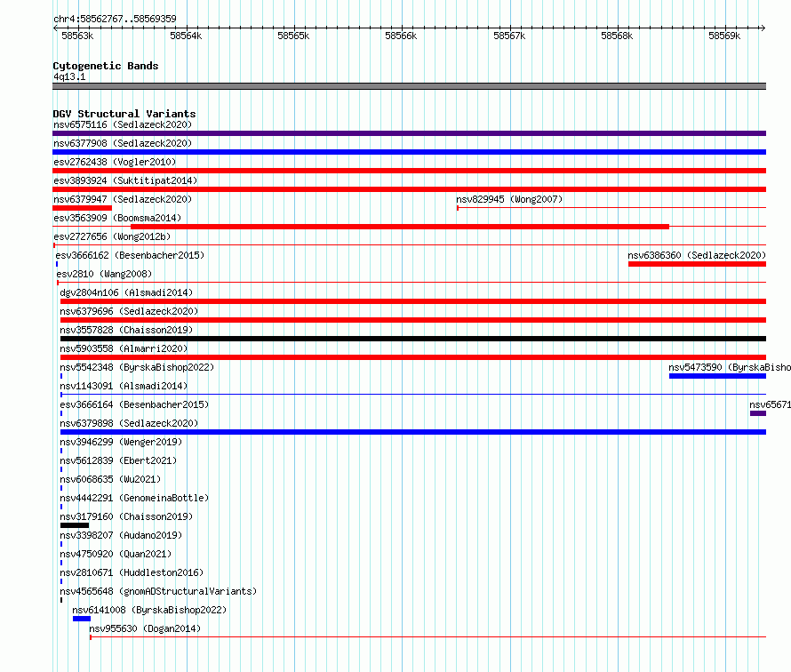This screenshot has width=791, height=672.
Task: Click the gray 4q13.1 cytoband bar
Action: [409, 86]
